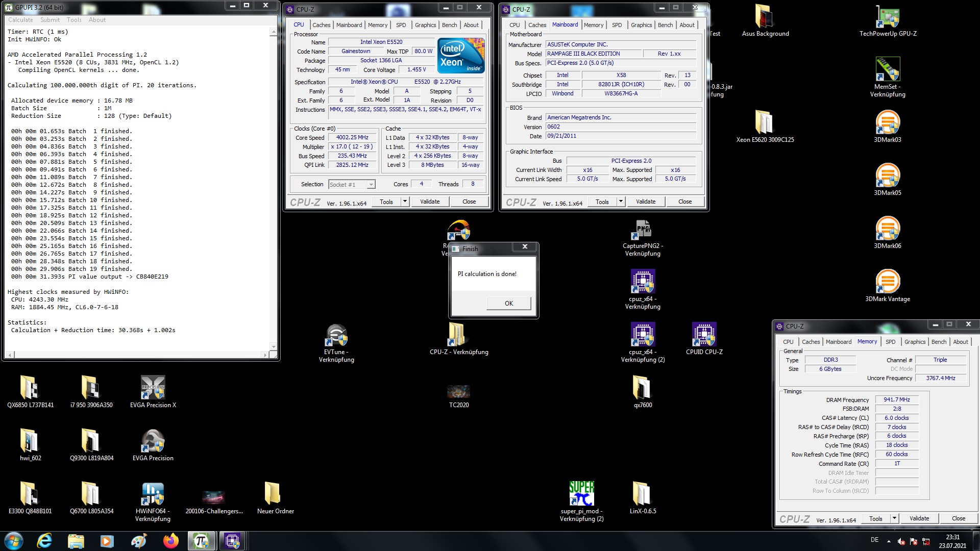This screenshot has width=980, height=551.
Task: Close the Finish dialog with X
Action: click(525, 247)
